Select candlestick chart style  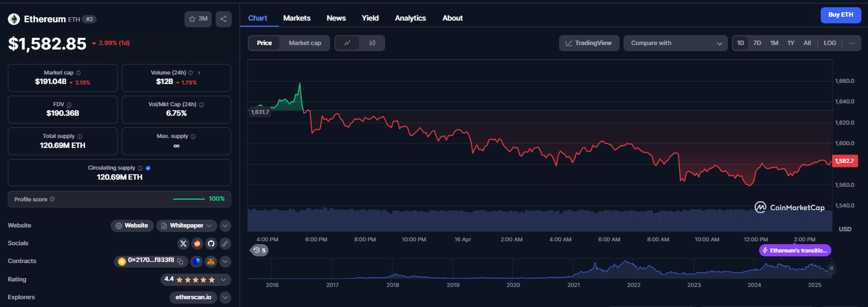pos(372,43)
